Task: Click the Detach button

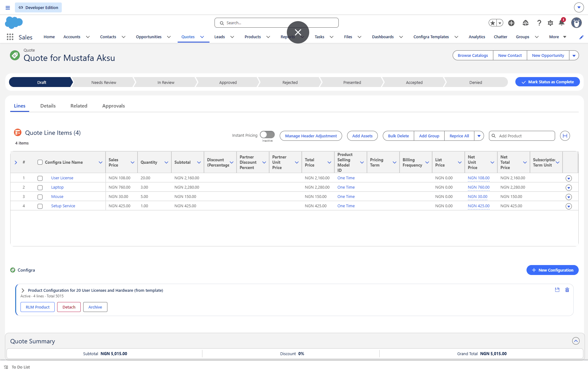Action: point(69,307)
